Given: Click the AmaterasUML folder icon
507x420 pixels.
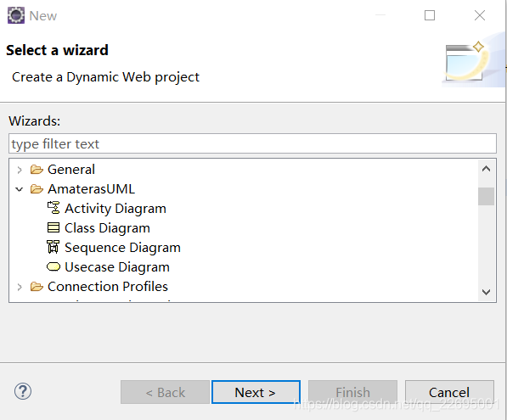Looking at the screenshot, I should pyautogui.click(x=37, y=189).
